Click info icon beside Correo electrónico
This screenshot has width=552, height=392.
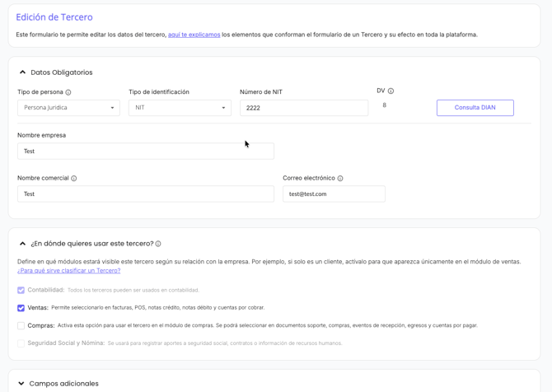340,179
